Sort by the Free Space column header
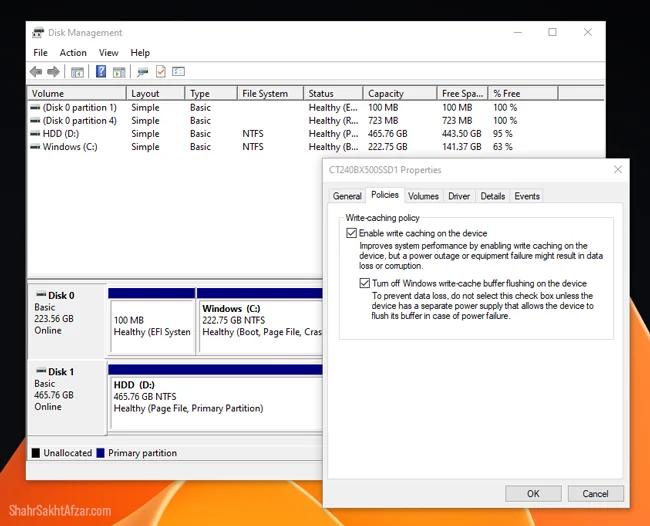The width and height of the screenshot is (650, 526). point(463,94)
